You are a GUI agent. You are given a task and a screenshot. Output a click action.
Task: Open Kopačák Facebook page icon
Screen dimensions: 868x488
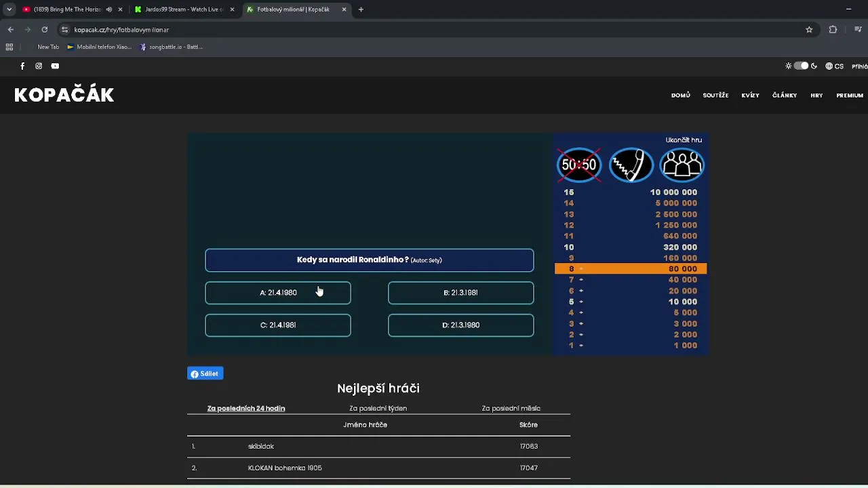[x=22, y=66]
